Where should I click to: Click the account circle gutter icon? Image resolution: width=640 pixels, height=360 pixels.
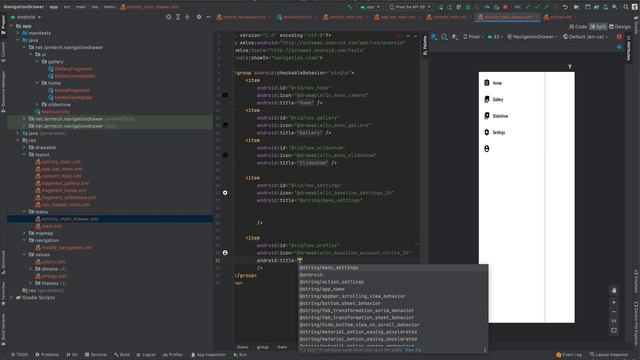click(x=225, y=253)
